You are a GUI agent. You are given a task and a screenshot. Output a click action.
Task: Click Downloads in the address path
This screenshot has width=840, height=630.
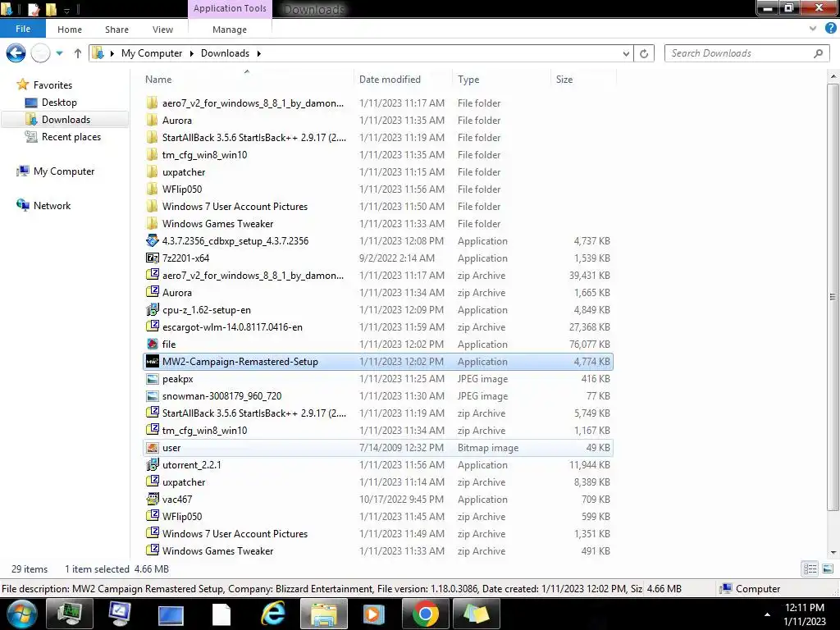(225, 53)
